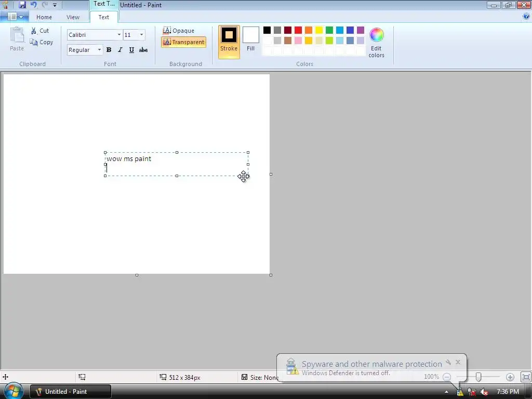Switch to the View tab
This screenshot has height=399, width=532.
coord(73,17)
